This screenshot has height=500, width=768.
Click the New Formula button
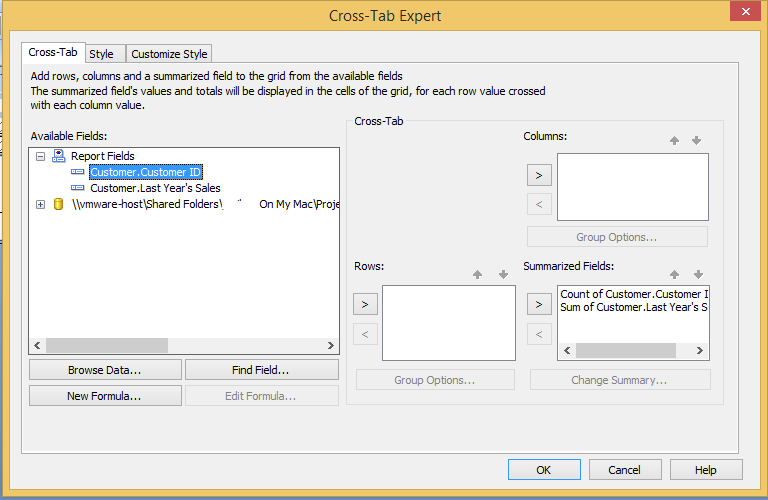click(105, 396)
